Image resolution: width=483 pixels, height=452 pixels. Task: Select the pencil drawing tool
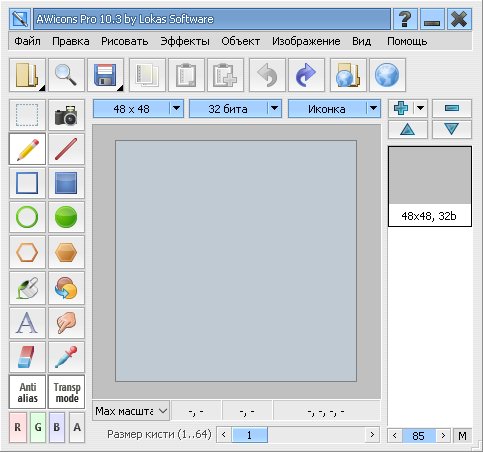pyautogui.click(x=27, y=149)
